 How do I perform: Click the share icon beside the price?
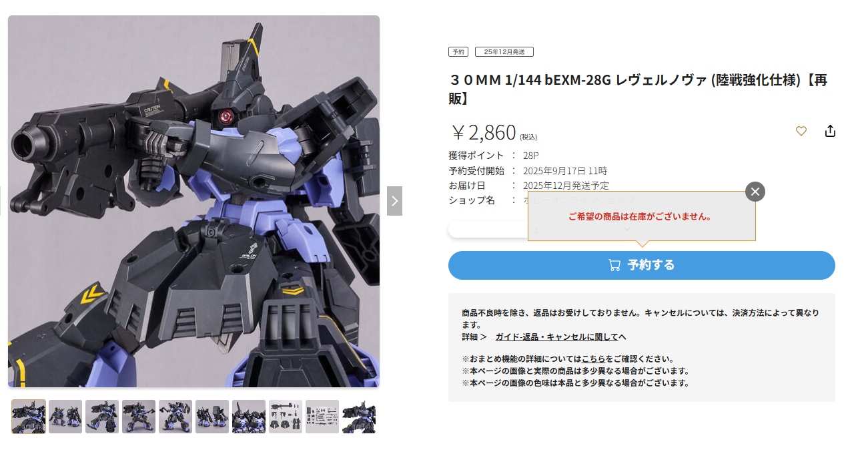click(830, 131)
